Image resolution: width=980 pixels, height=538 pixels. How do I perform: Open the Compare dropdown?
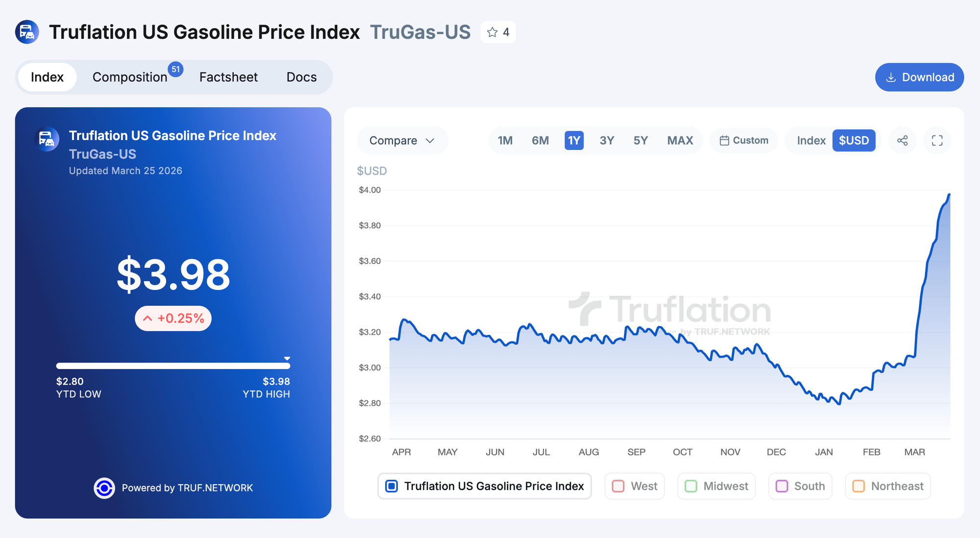(x=402, y=141)
